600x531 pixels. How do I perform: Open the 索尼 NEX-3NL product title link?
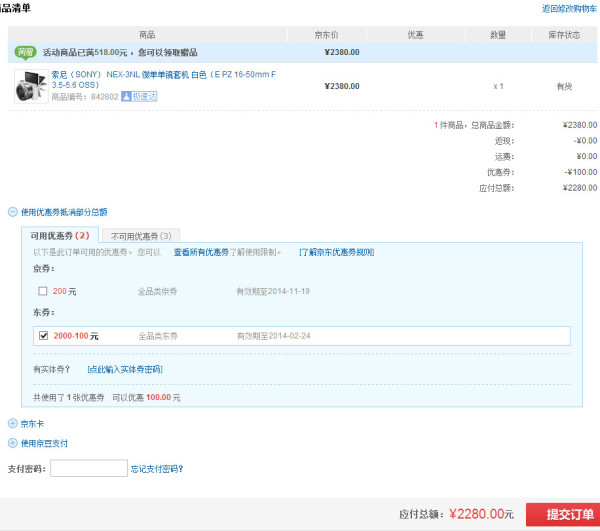tap(163, 80)
